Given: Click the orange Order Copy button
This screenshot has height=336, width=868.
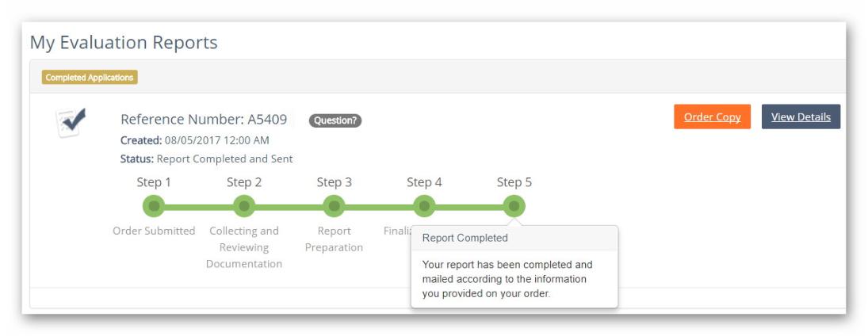Looking at the screenshot, I should click(x=712, y=116).
